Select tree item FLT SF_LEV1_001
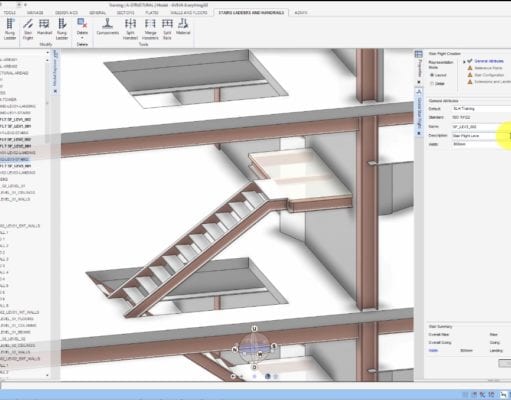 [15, 126]
